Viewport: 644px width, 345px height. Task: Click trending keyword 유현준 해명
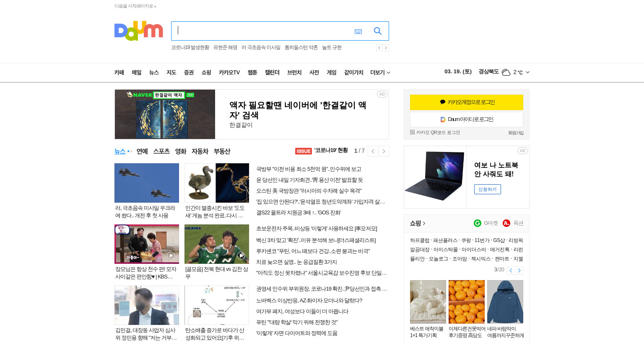point(225,48)
